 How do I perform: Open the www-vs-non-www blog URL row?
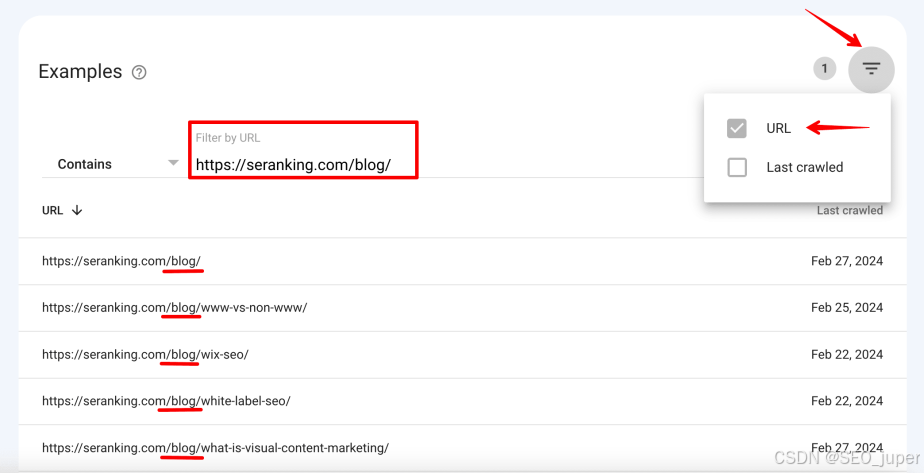pos(462,307)
